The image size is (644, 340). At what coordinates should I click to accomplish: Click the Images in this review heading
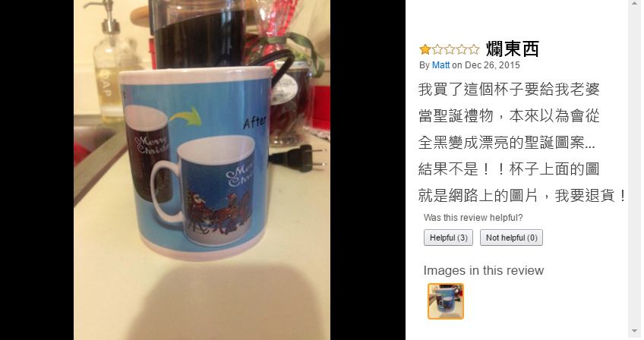point(484,271)
